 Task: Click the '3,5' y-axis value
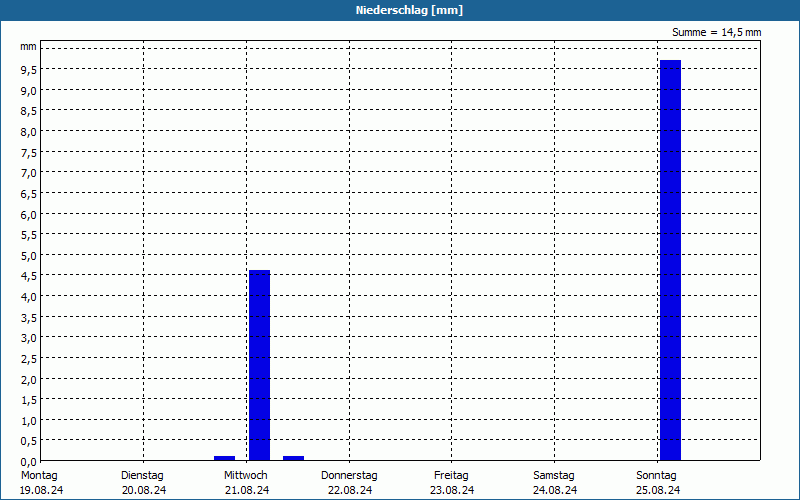coord(29,318)
